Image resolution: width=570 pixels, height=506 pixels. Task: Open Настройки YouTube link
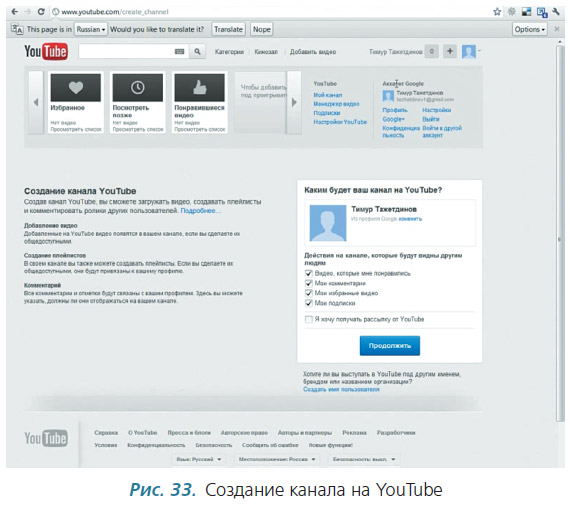pyautogui.click(x=340, y=122)
